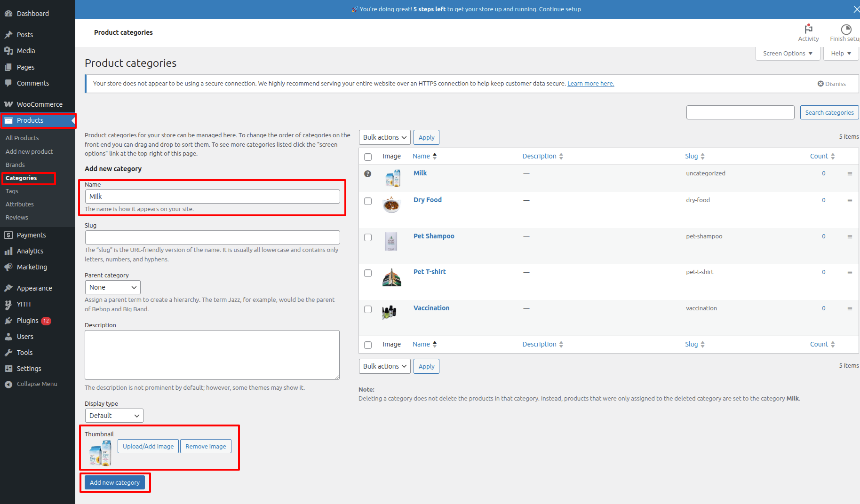Go to WooCommerce in the sidebar
Image resolution: width=860 pixels, height=504 pixels.
[40, 104]
